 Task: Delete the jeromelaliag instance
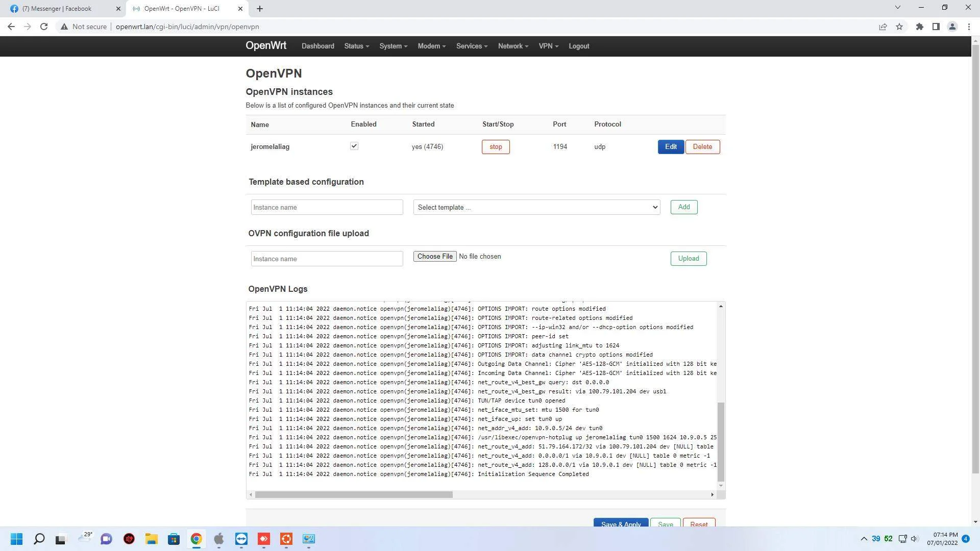702,147
